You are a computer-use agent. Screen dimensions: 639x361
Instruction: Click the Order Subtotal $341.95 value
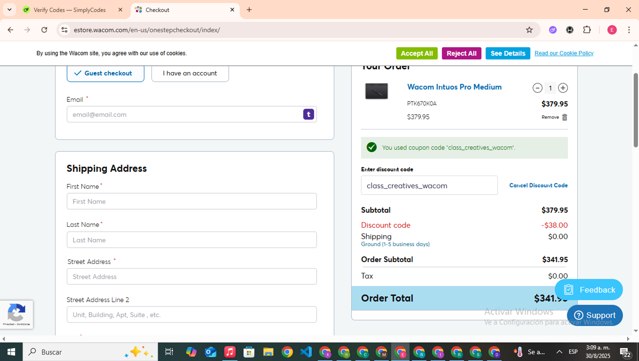[x=555, y=260]
